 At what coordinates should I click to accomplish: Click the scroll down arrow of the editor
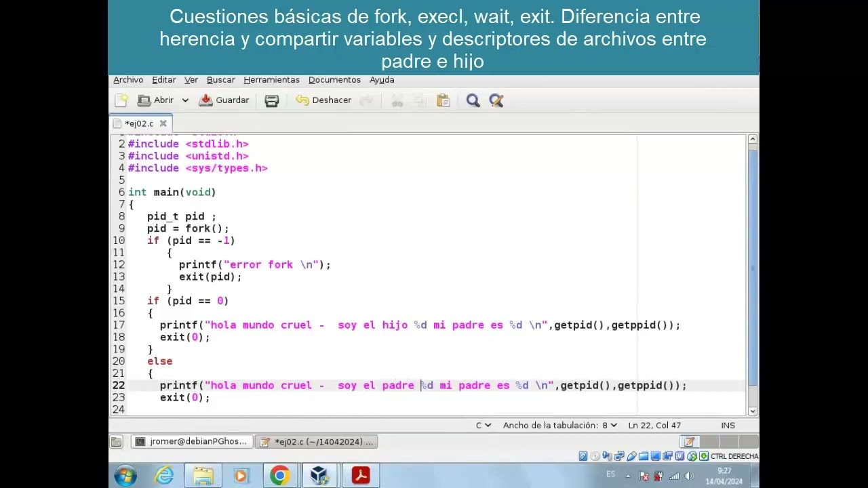tap(753, 411)
